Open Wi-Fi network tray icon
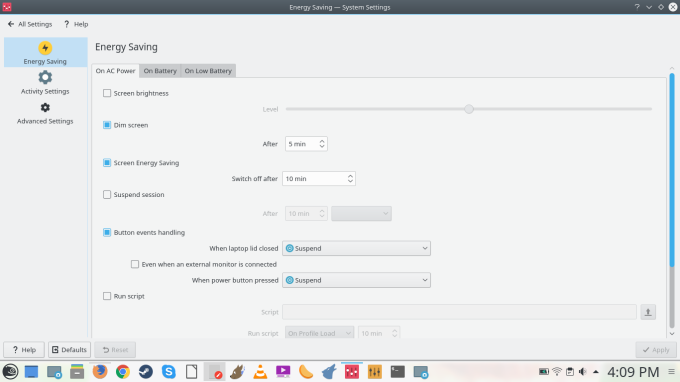680x382 pixels. click(x=557, y=372)
